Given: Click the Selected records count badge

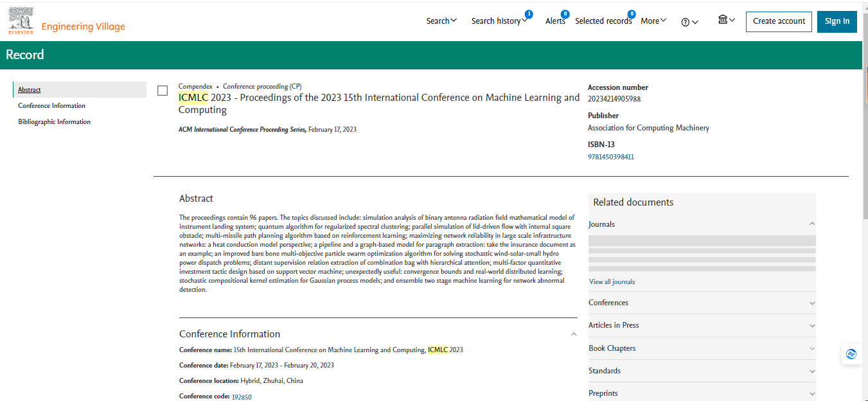Looking at the screenshot, I should (632, 14).
